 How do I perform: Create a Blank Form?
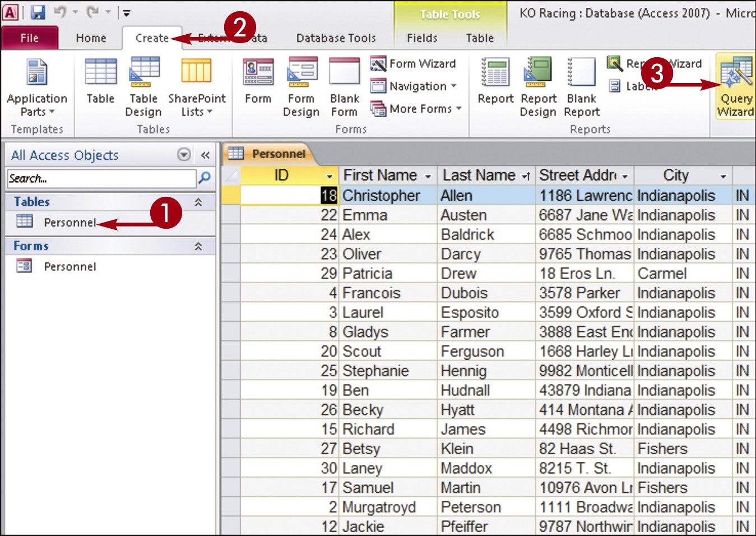[x=344, y=87]
